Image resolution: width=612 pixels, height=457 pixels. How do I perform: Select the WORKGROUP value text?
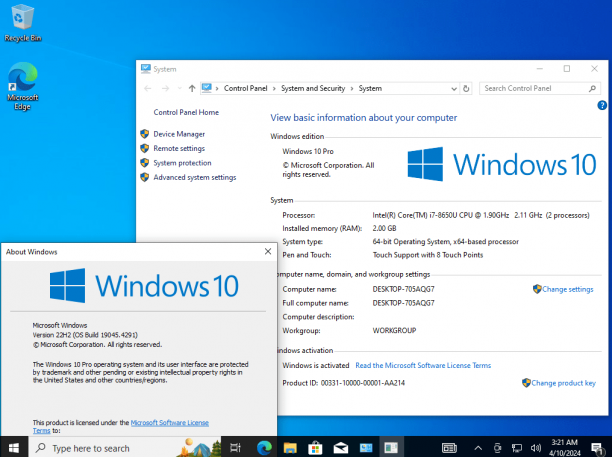point(394,331)
